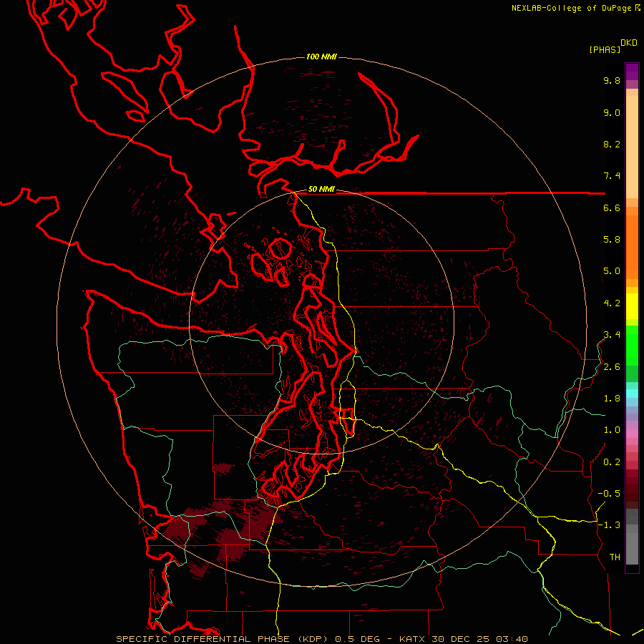
Task: Click the KATX radar site identifier
Action: 413,639
